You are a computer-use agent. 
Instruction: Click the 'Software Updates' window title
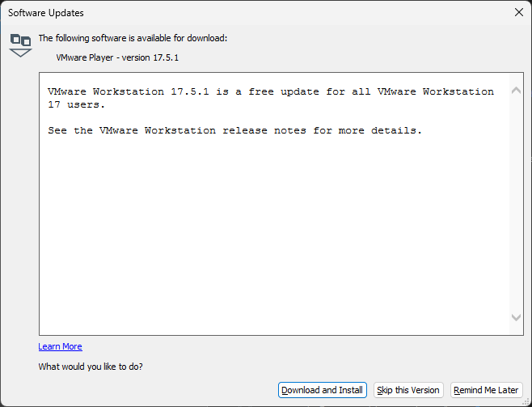click(x=46, y=13)
